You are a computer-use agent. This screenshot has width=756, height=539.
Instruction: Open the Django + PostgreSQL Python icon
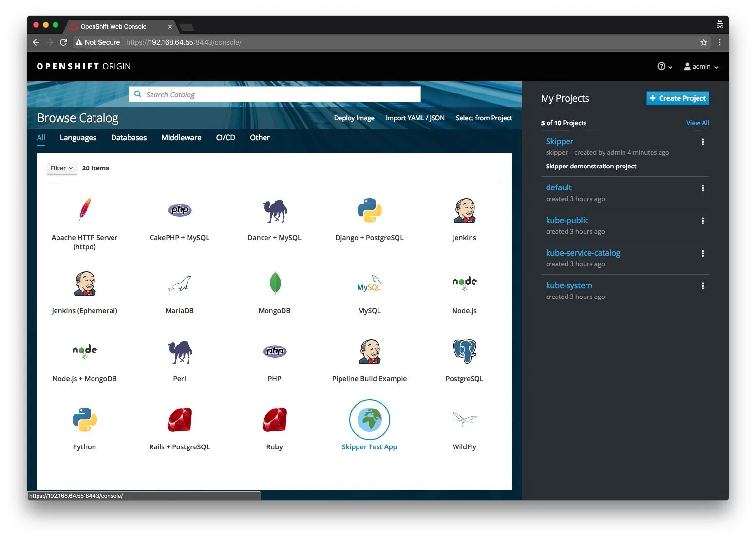pyautogui.click(x=370, y=210)
